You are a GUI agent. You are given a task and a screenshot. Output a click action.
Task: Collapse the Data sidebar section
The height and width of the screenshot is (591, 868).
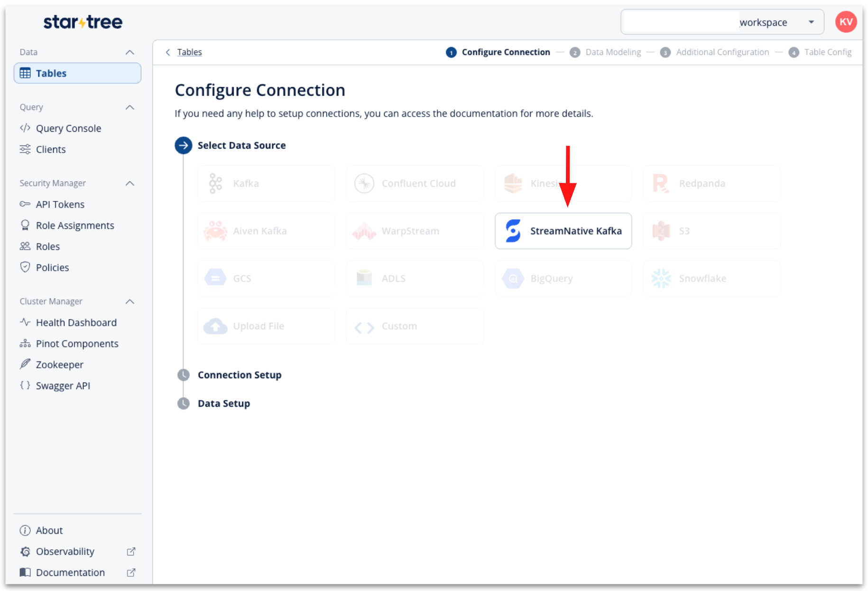coord(129,52)
